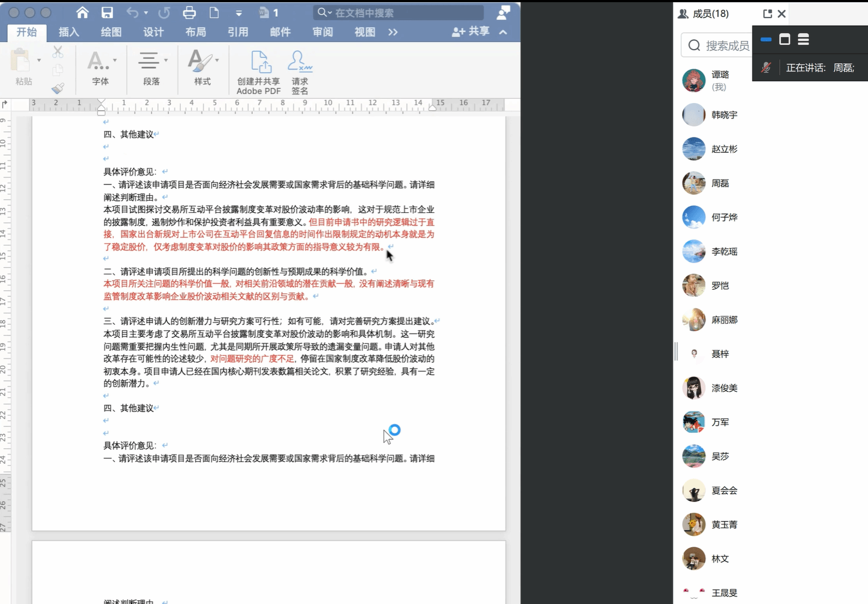
Task: Click the 搜索成员 search members field
Action: tap(716, 45)
